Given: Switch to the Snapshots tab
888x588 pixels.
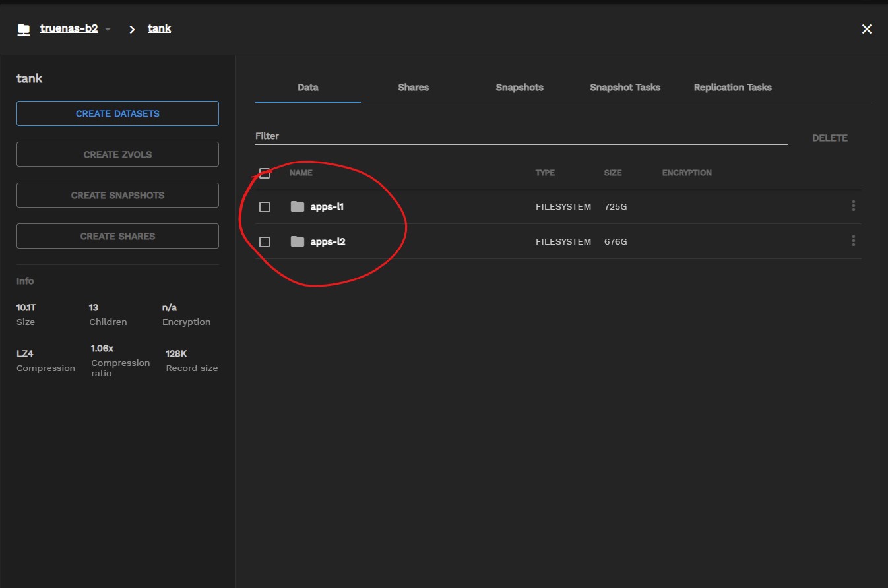Looking at the screenshot, I should 519,87.
